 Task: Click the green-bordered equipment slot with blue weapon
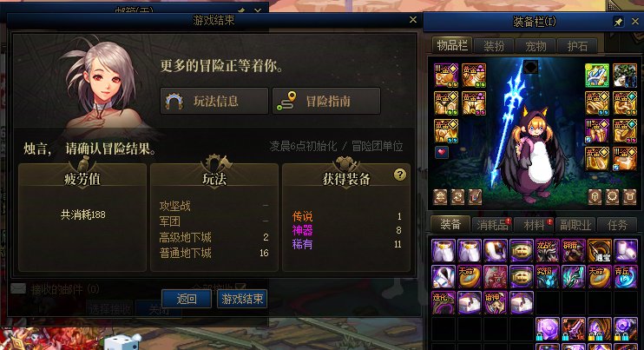pyautogui.click(x=597, y=76)
